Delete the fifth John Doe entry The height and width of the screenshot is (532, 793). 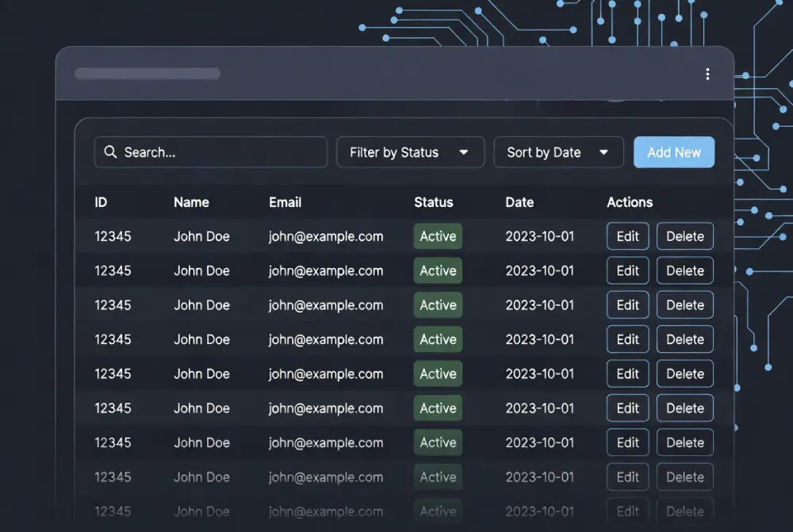click(x=684, y=373)
